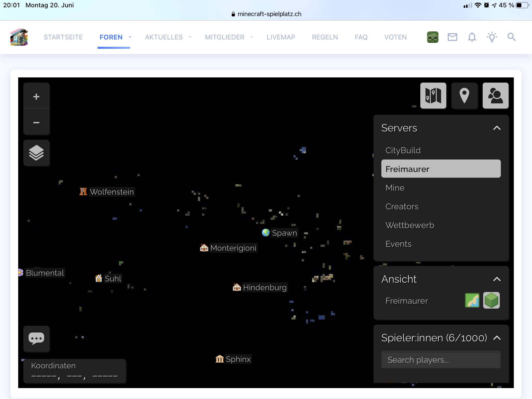This screenshot has height=399, width=532.
Task: Open the notifications bell
Action: coord(472,37)
